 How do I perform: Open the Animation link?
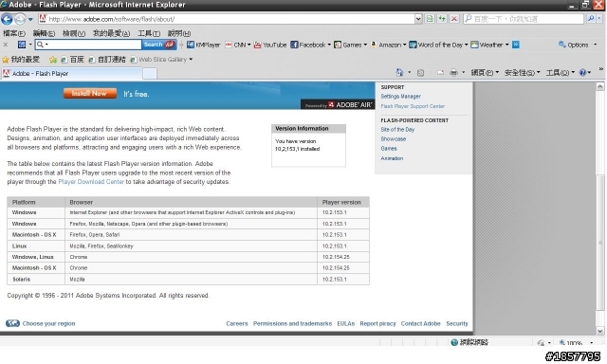[x=392, y=158]
